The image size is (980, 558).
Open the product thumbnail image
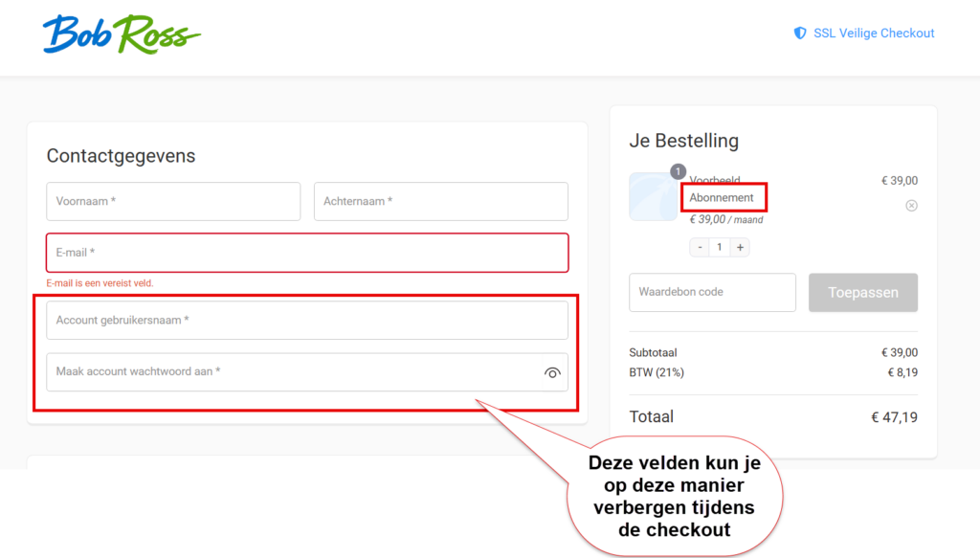coord(653,198)
